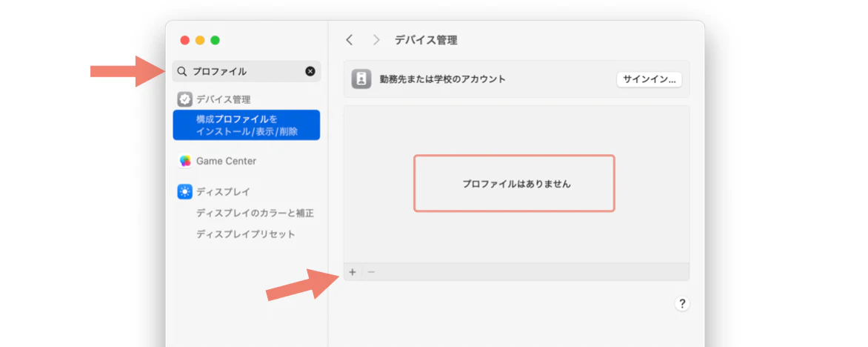Click 勤務先または学校のアカウント label
Viewport: 868px width, 347px height.
click(442, 79)
